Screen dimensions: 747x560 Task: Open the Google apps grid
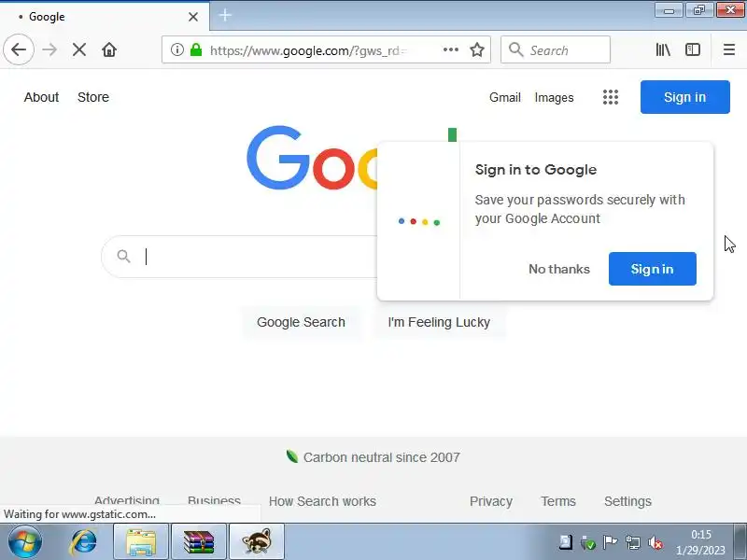pos(611,97)
